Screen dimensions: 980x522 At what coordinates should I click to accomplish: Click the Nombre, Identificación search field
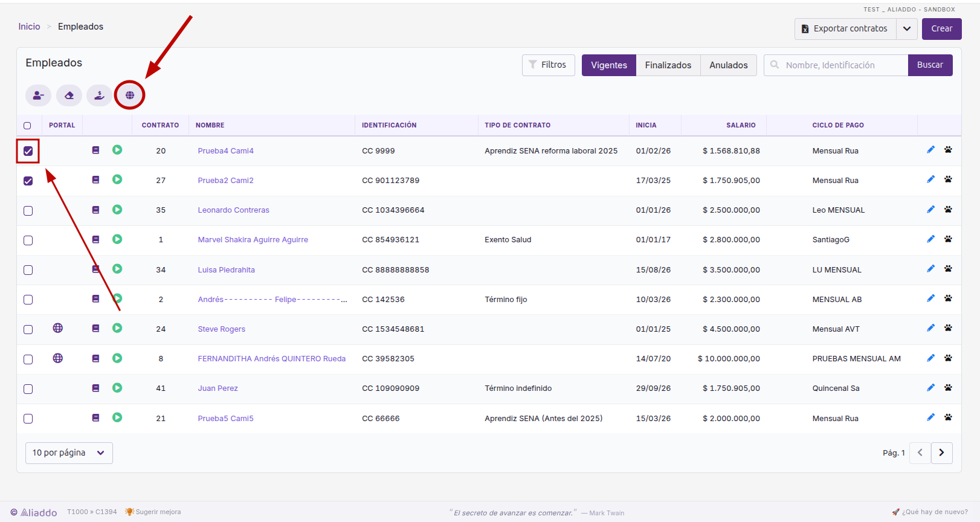[x=836, y=65]
